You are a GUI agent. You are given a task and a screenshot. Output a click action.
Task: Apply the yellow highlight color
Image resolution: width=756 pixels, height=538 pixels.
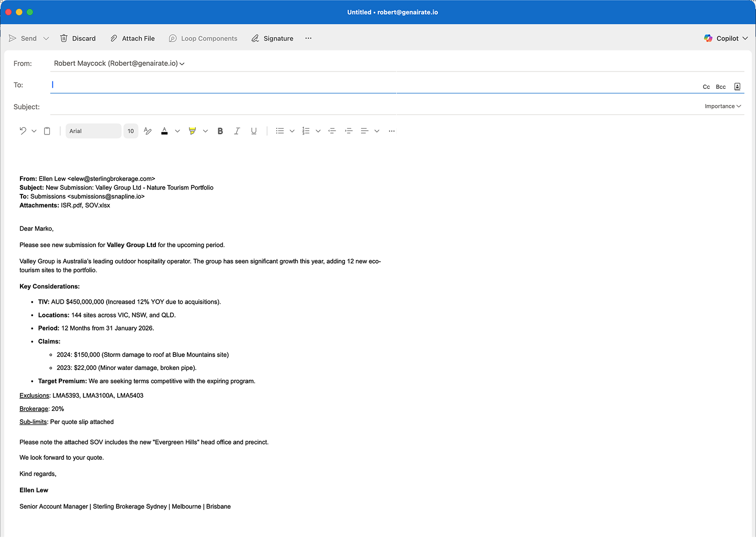pyautogui.click(x=192, y=131)
